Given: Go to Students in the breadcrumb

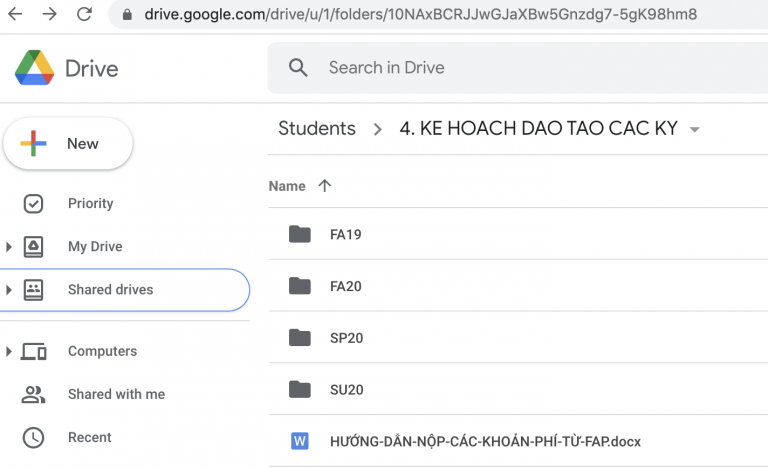Looking at the screenshot, I should 317,129.
